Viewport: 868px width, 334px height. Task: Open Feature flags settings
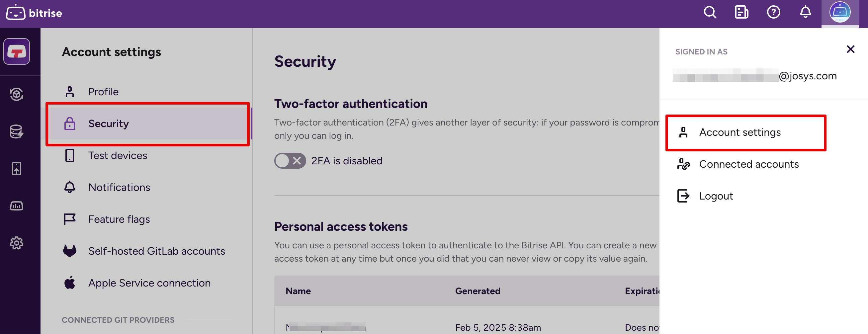(x=119, y=219)
